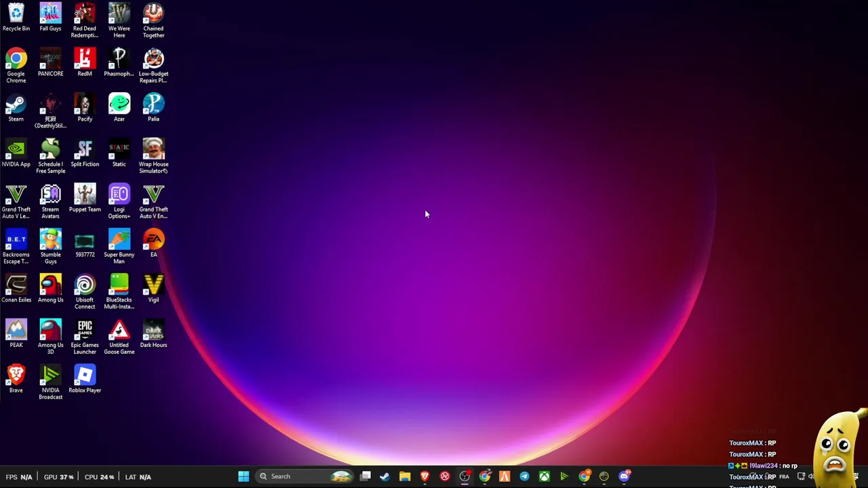Select the Split Fiction shortcut
This screenshot has width=868, height=488.
(85, 154)
